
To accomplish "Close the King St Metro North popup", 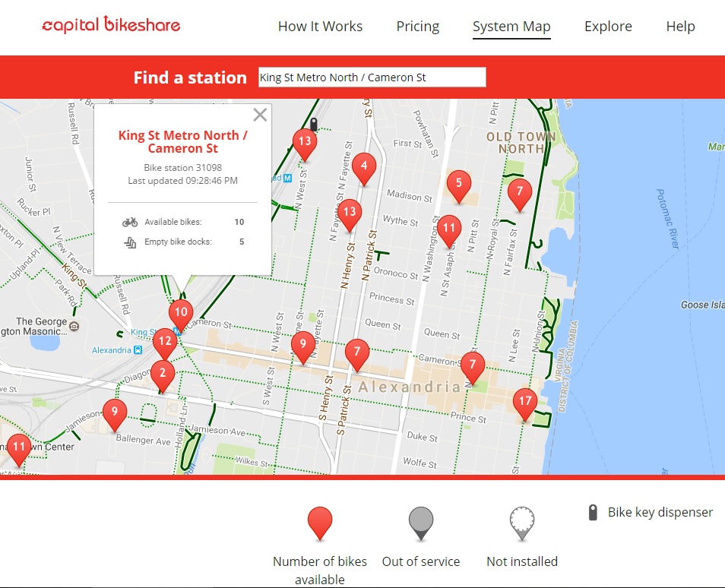I will (260, 115).
